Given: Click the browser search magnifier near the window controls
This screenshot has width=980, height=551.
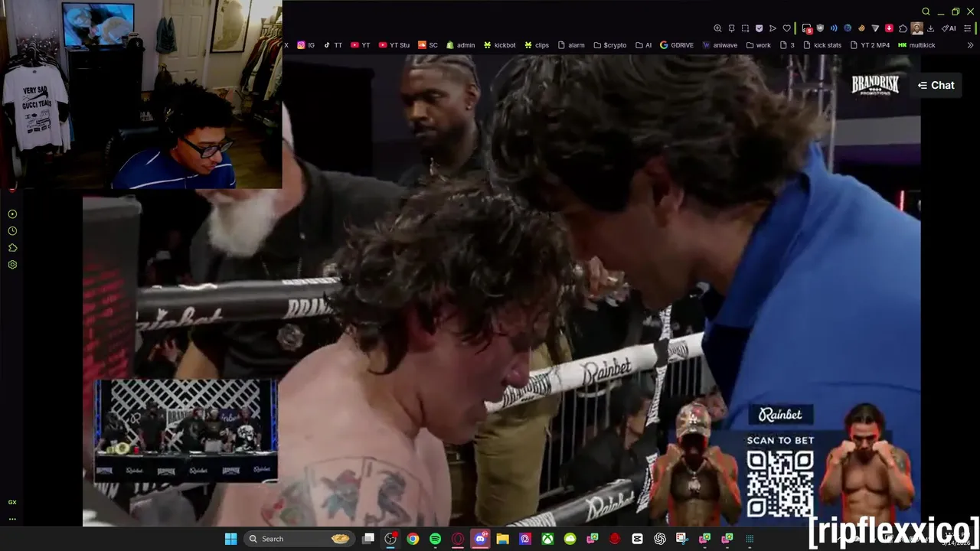Looking at the screenshot, I should (x=926, y=11).
